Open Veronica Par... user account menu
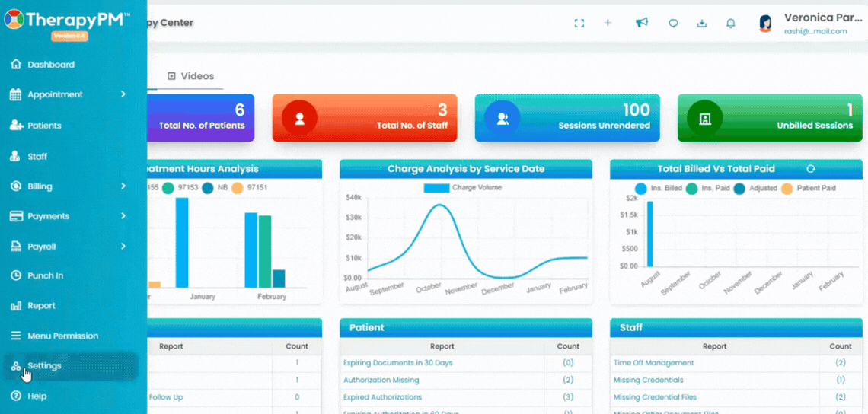This screenshot has height=414, width=868. tap(823, 18)
